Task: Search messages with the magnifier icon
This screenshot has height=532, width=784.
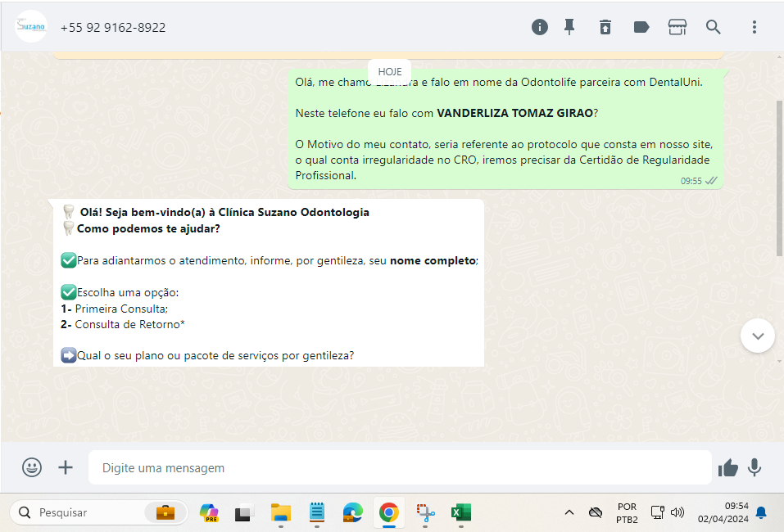Action: (x=714, y=27)
